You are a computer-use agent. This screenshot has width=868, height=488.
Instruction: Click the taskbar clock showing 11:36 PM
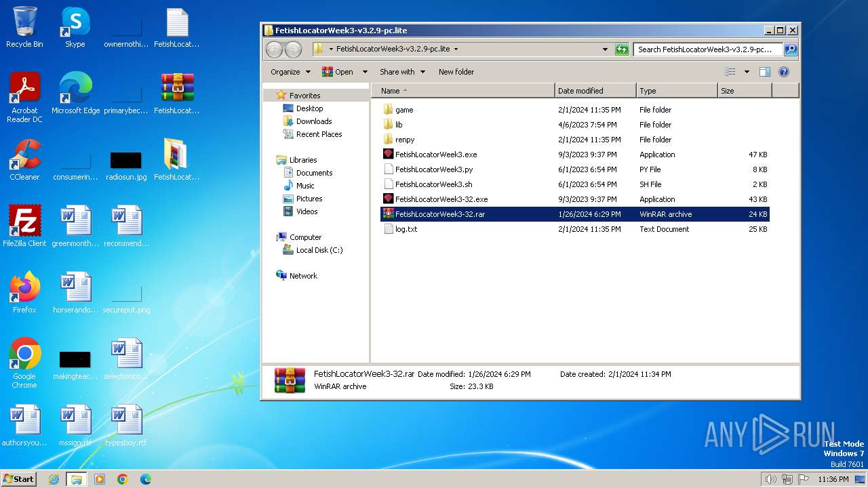pyautogui.click(x=833, y=479)
